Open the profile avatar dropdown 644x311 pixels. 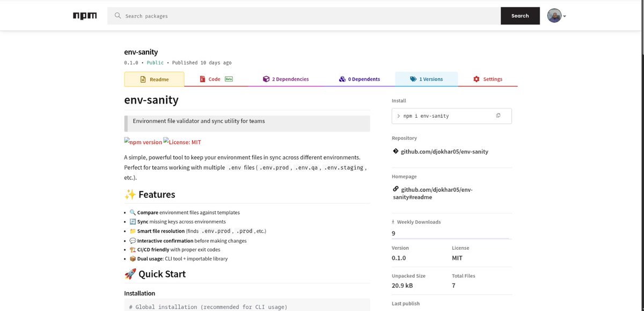tap(555, 16)
